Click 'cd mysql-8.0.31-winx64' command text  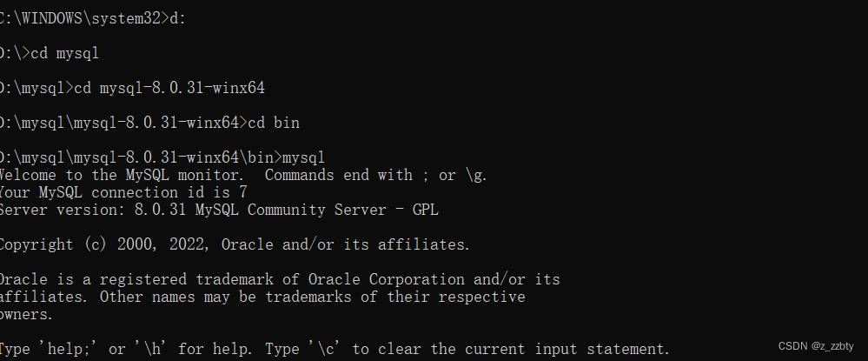coord(169,88)
